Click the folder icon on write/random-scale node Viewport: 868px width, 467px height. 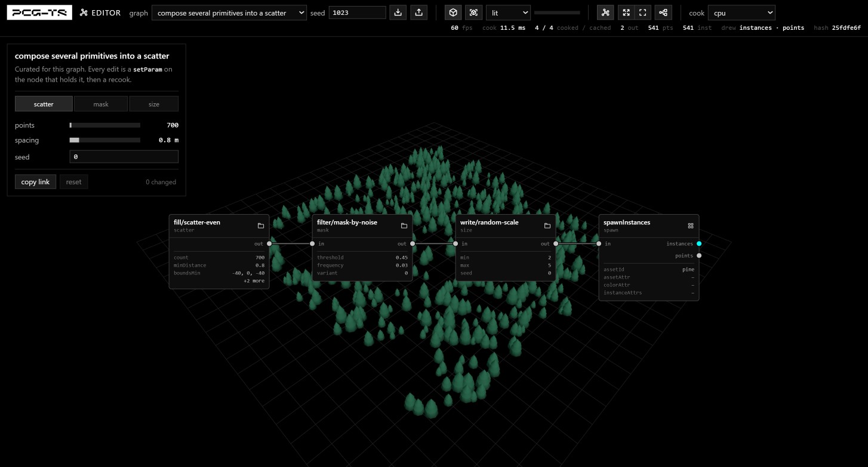tap(547, 225)
